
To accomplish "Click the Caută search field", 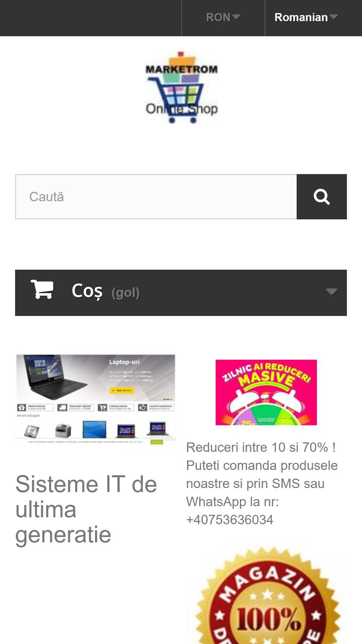I will 156,197.
